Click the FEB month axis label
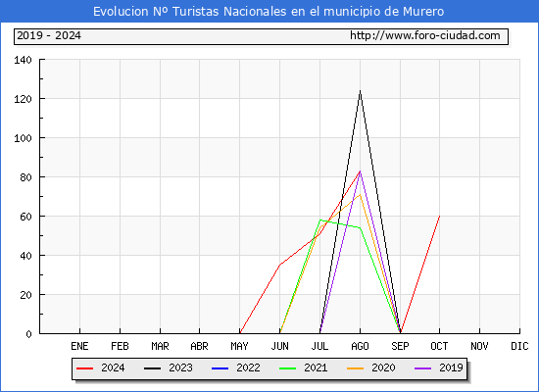The width and height of the screenshot is (539, 392). tap(120, 346)
